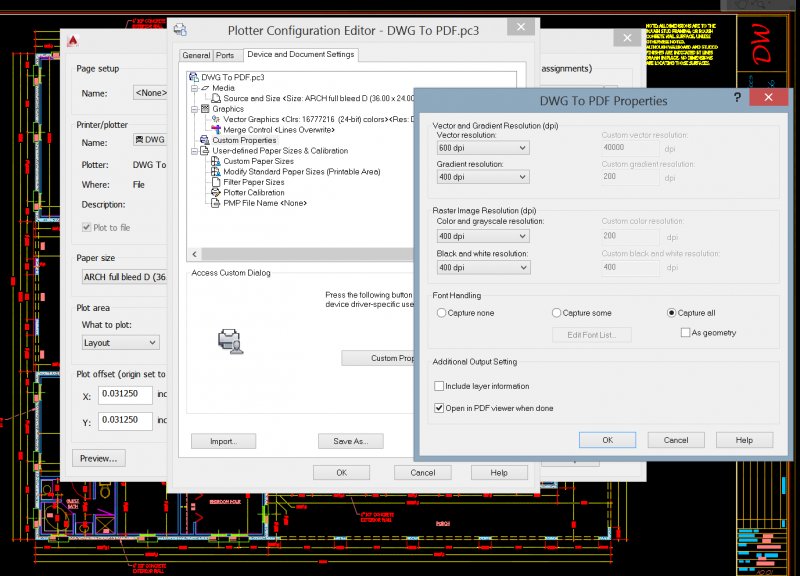
Task: Collapse User-defined Paper Sizes node
Action: [x=194, y=151]
